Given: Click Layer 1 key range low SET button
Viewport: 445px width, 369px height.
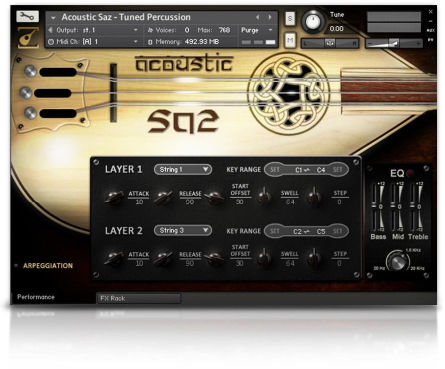Looking at the screenshot, I should coord(274,170).
